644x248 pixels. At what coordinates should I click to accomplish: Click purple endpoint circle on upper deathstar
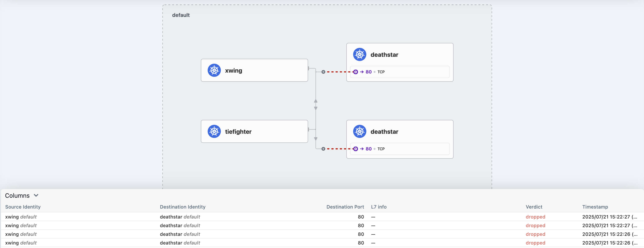pyautogui.click(x=355, y=72)
